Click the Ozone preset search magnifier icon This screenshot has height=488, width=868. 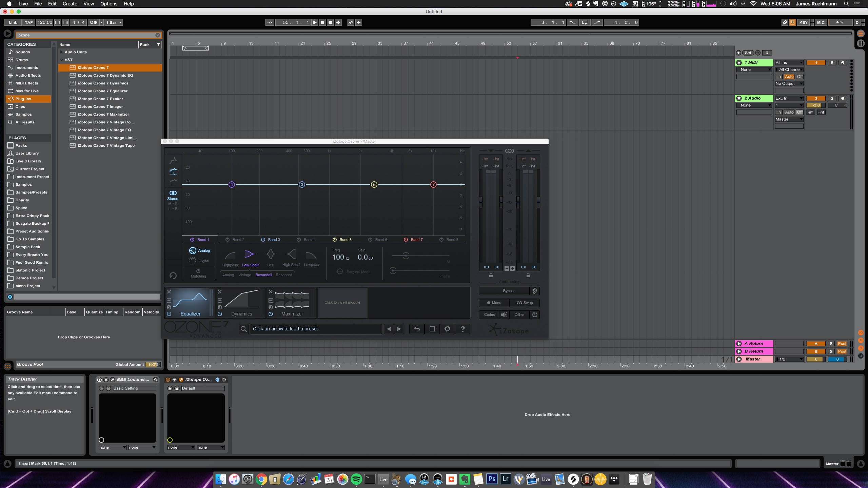[243, 329]
